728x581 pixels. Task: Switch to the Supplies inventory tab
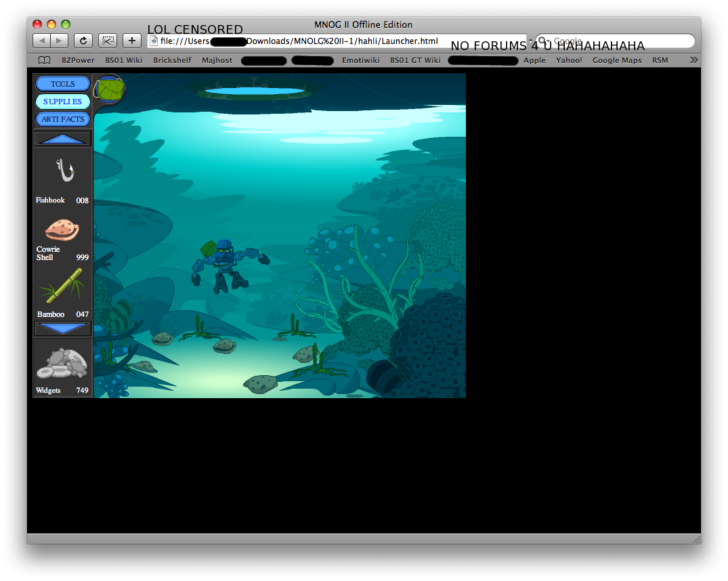click(63, 102)
